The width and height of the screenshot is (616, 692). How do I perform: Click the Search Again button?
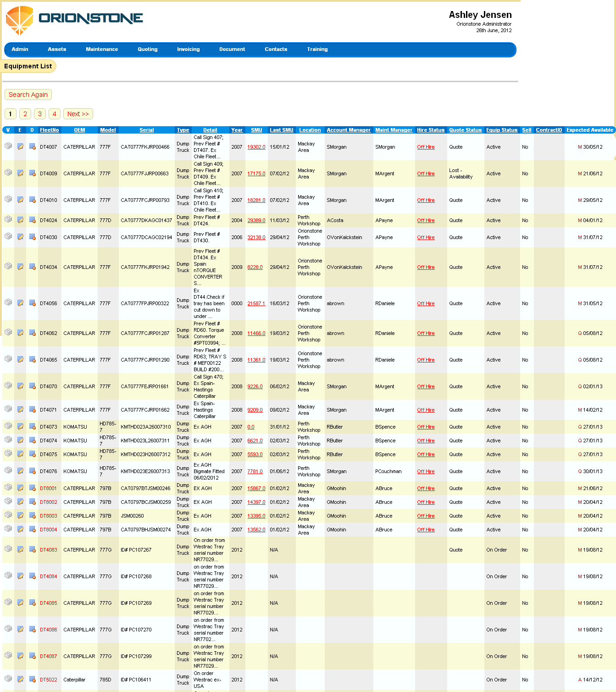point(28,95)
